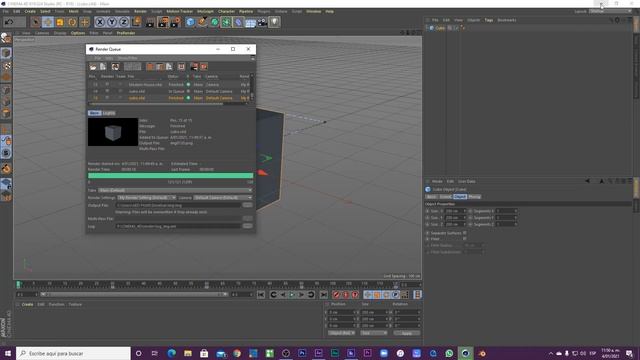Click the Open folder icon in Render Queue
The width and height of the screenshot is (640, 360).
93,67
